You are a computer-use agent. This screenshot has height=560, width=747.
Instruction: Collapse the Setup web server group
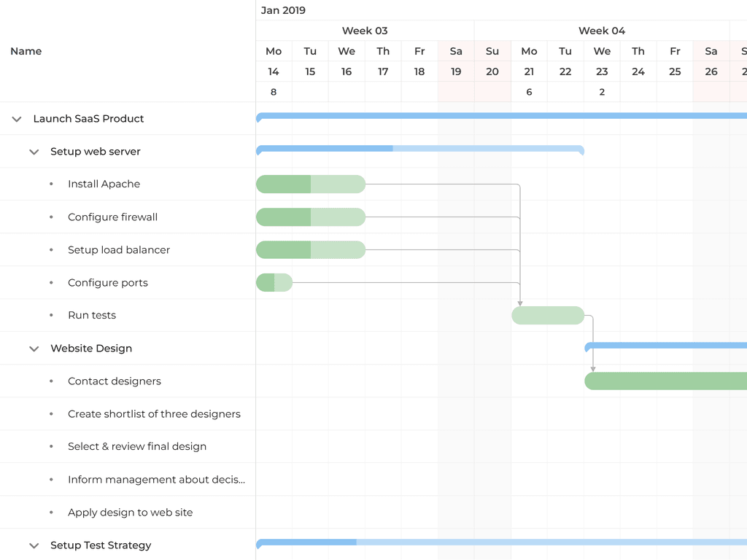34,151
